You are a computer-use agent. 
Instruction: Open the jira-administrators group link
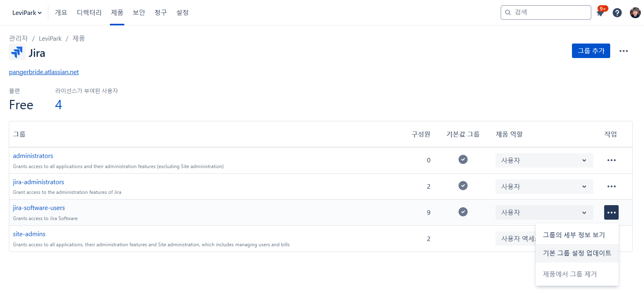38,182
